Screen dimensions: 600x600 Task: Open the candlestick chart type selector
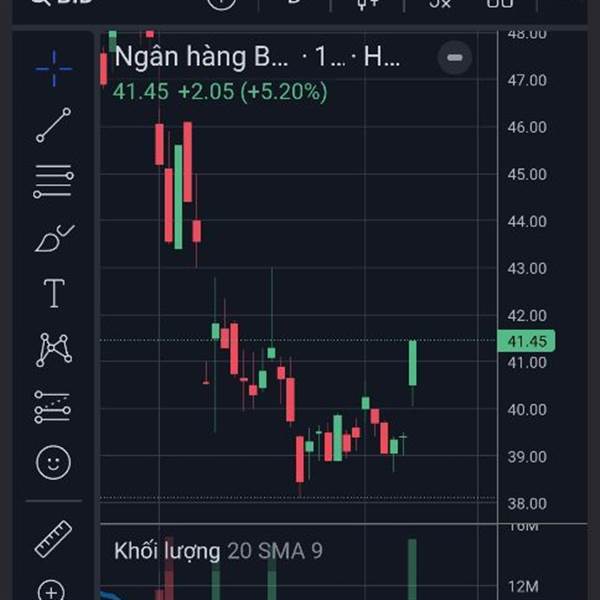[x=368, y=3]
